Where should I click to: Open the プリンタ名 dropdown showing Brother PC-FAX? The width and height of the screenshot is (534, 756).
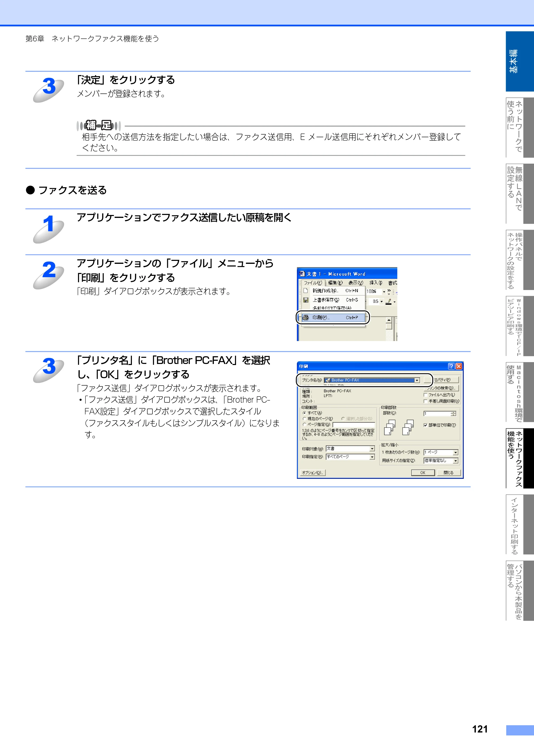pos(417,380)
